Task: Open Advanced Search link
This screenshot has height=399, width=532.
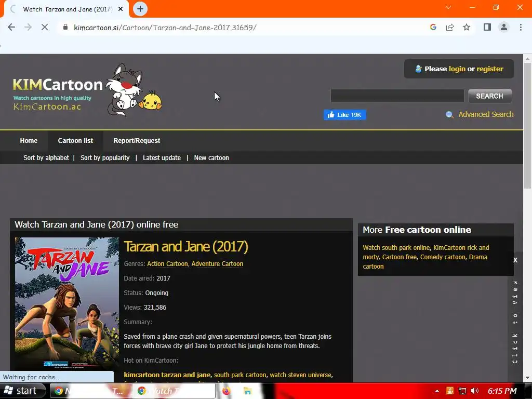Action: point(486,114)
